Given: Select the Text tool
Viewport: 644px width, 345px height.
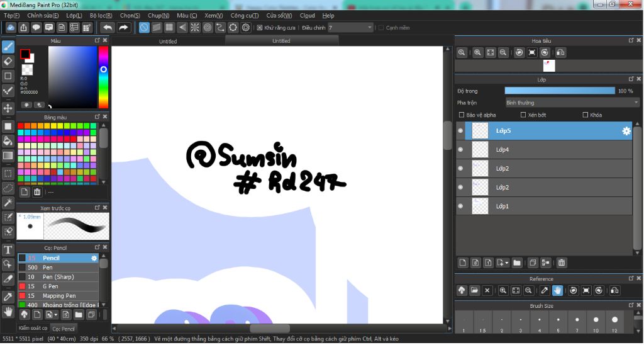Looking at the screenshot, I should tap(8, 249).
